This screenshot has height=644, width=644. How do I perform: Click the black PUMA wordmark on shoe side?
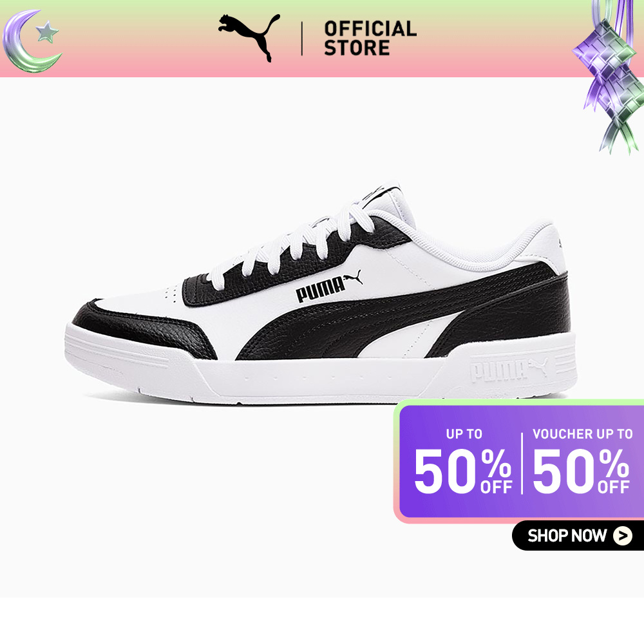[320, 289]
